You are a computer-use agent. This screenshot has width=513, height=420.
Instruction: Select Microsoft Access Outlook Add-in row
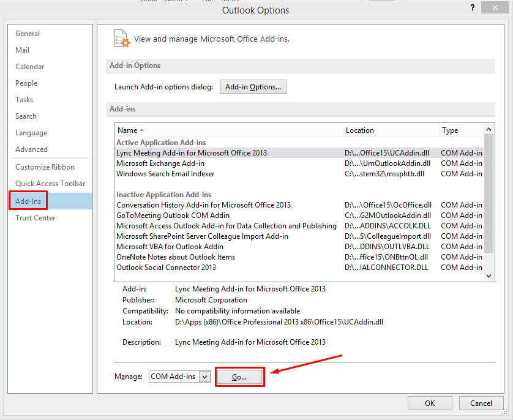pos(299,226)
